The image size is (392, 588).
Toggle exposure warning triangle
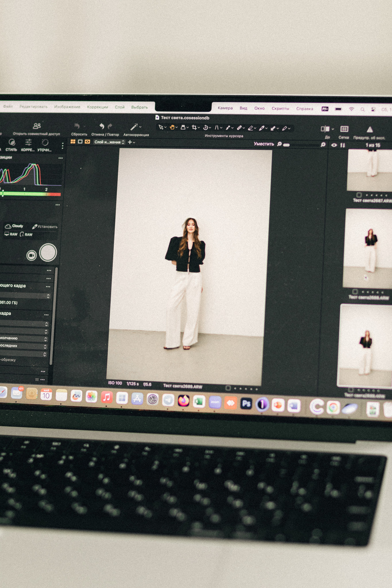370,129
